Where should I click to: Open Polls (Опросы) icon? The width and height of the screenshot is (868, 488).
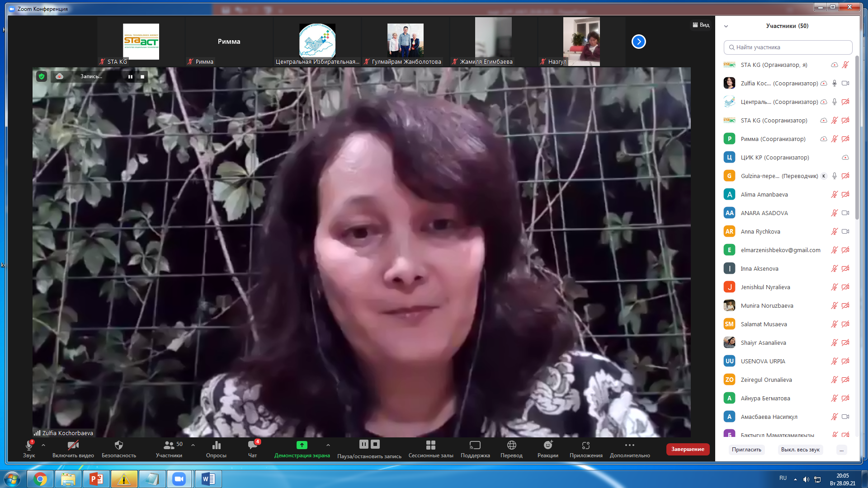(x=216, y=446)
